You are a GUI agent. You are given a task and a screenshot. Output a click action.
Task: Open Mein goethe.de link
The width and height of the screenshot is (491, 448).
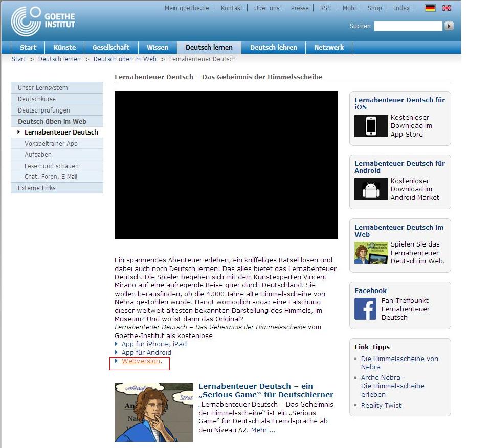point(187,8)
